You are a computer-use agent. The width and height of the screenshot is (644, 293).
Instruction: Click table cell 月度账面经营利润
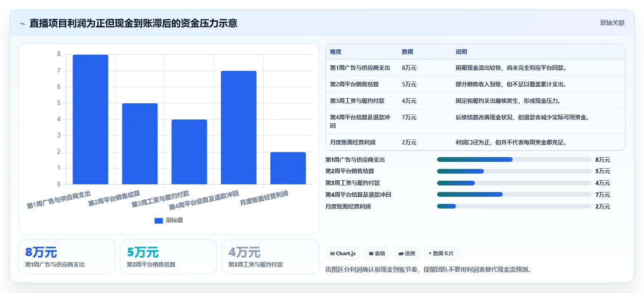352,142
